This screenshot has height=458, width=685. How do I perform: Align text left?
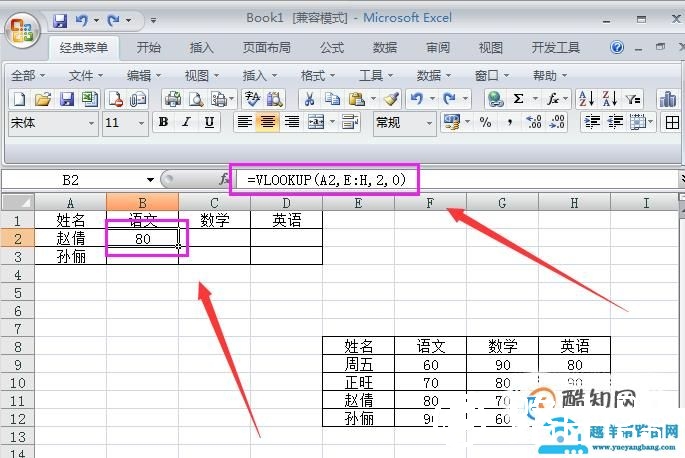(245, 122)
